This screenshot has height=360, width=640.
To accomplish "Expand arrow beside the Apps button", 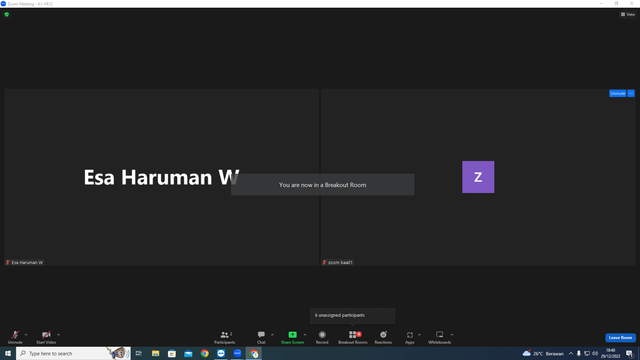I will [x=419, y=335].
